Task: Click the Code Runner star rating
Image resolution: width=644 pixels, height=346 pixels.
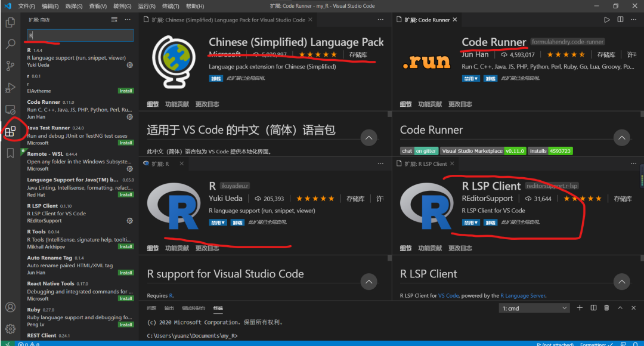Action: (565, 55)
